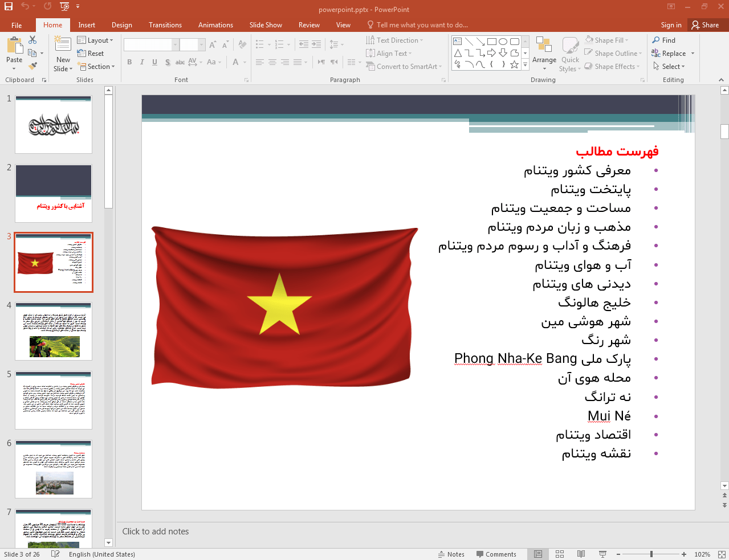Open the Clear All Formatting tool
Viewport: 729px width, 560px height.
pyautogui.click(x=241, y=43)
